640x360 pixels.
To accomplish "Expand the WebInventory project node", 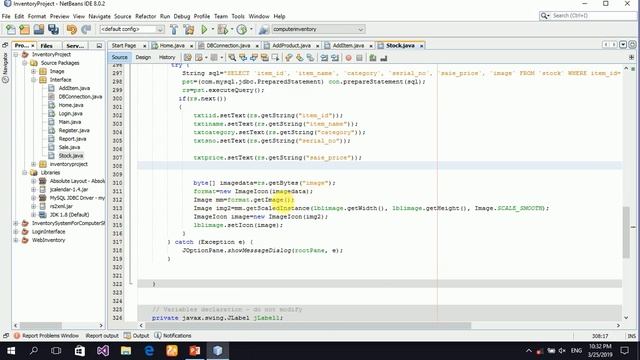I will 16,240.
